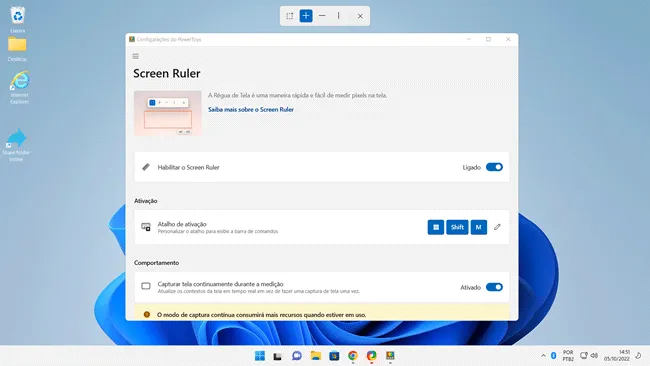Viewport: 650px width, 366px height.
Task: Click the ruler icon beside 'Habilitar o Screen Ruler'
Action: pyautogui.click(x=146, y=167)
